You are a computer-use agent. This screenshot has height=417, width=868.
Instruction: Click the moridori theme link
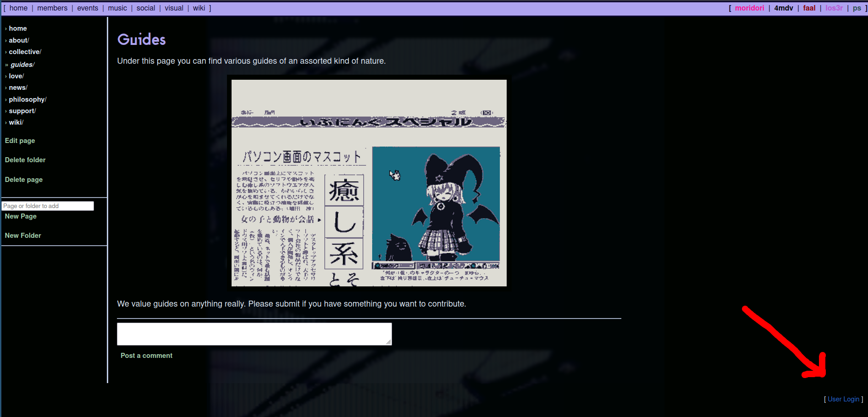pos(749,8)
